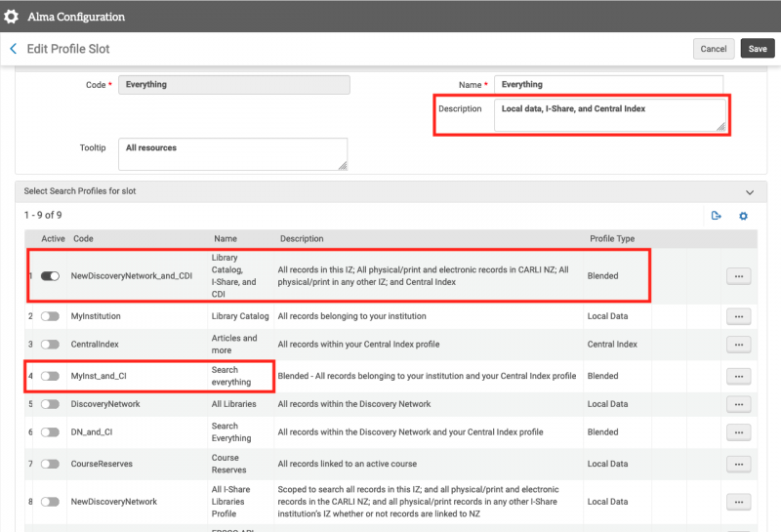Enable the DiscoveryNetwork profile toggle
The width and height of the screenshot is (781, 532).
50,404
